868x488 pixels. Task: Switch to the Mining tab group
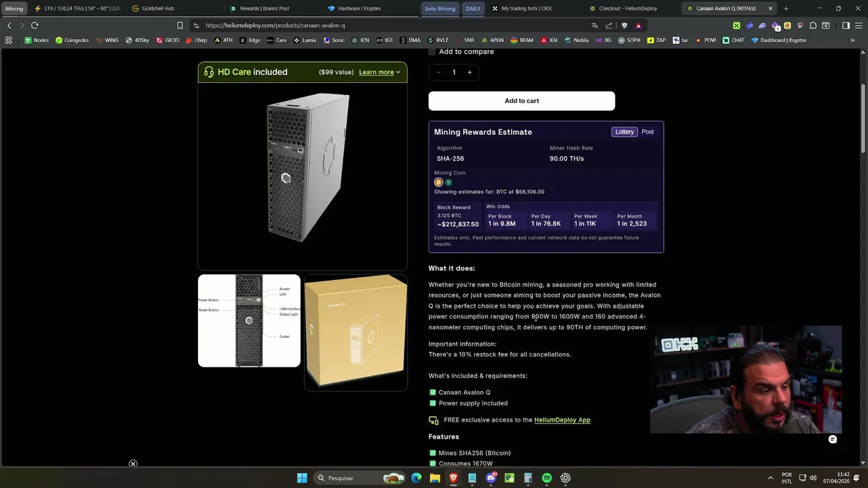(x=14, y=9)
